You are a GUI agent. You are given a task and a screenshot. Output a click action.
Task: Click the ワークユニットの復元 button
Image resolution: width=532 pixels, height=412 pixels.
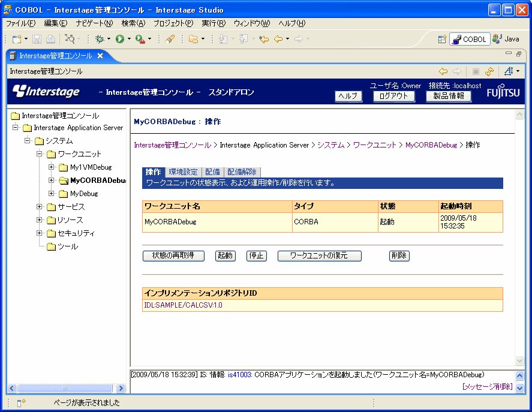[x=319, y=255]
